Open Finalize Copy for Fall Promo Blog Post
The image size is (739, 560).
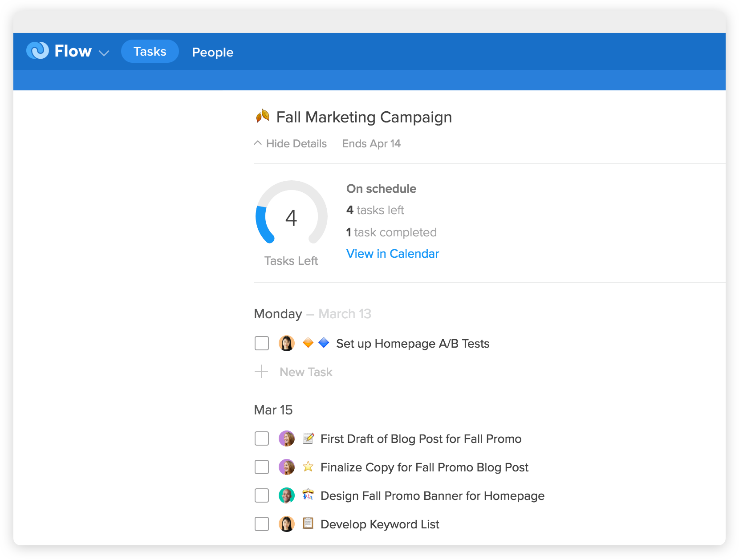pos(424,467)
